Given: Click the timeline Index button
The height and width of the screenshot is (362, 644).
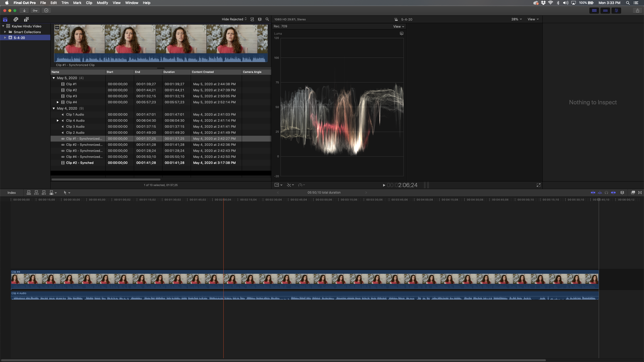Looking at the screenshot, I should click(x=12, y=193).
